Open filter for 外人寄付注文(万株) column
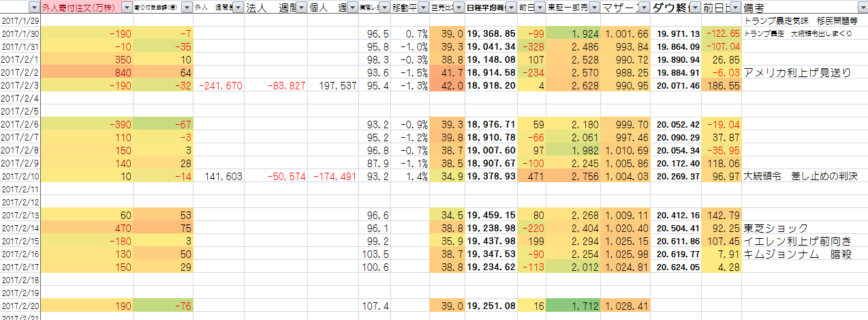The height and width of the screenshot is (320, 868). pos(126,8)
